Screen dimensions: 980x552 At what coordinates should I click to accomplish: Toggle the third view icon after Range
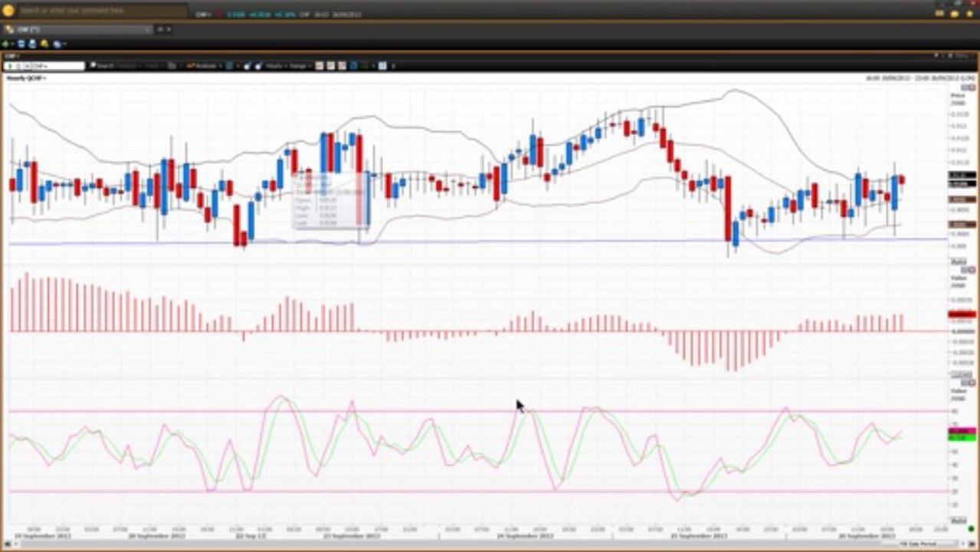(x=342, y=66)
